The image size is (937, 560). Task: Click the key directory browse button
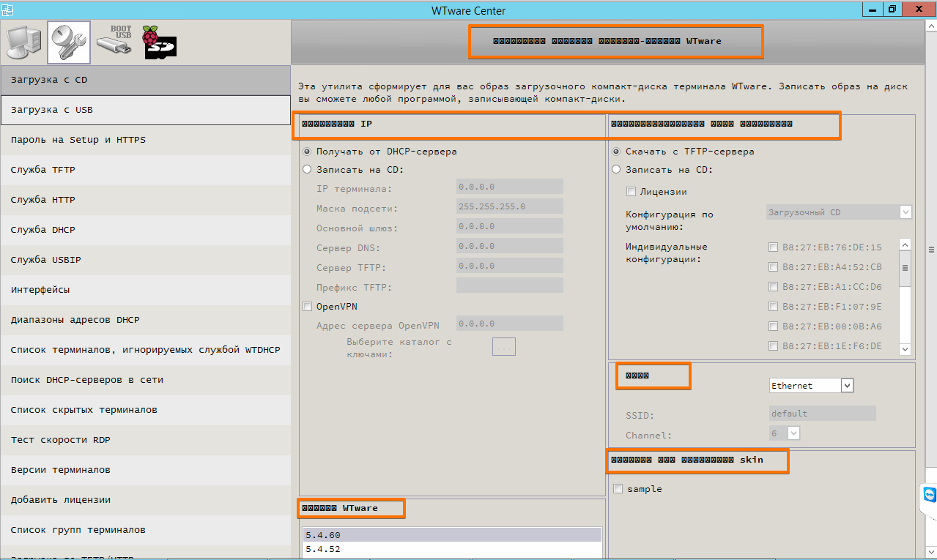click(x=504, y=347)
